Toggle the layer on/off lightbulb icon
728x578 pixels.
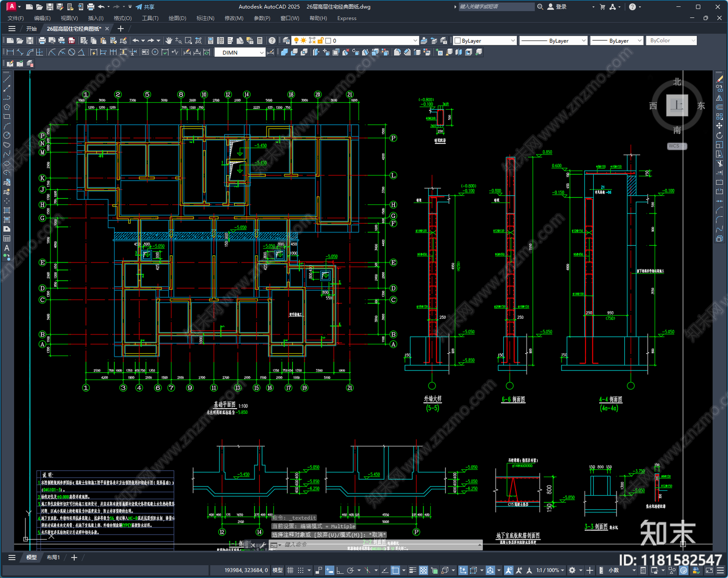296,41
